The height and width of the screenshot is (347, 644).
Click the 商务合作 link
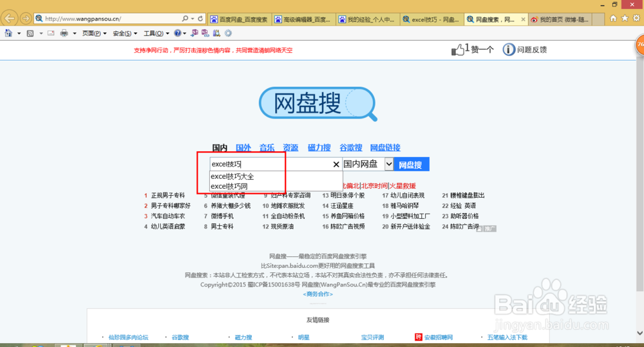[x=318, y=294]
